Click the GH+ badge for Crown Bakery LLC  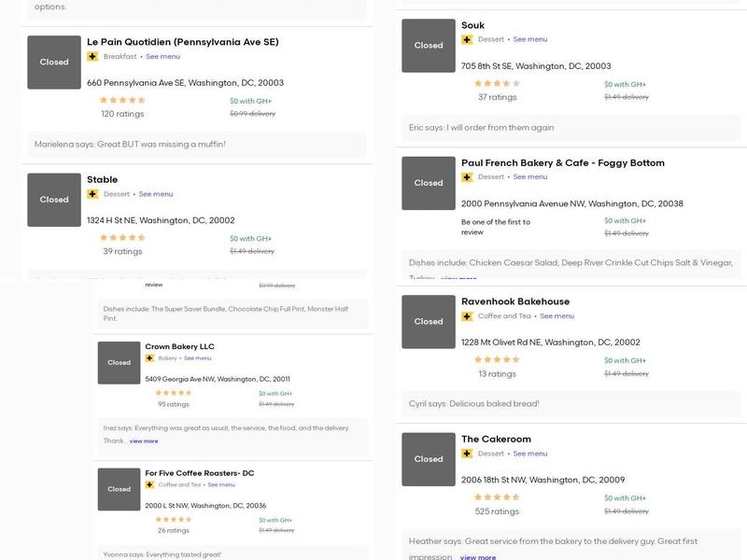coord(149,358)
